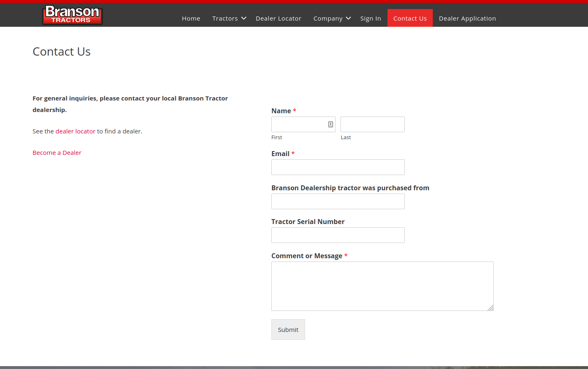Focus the Last name input
This screenshot has height=369, width=588.
pos(373,124)
